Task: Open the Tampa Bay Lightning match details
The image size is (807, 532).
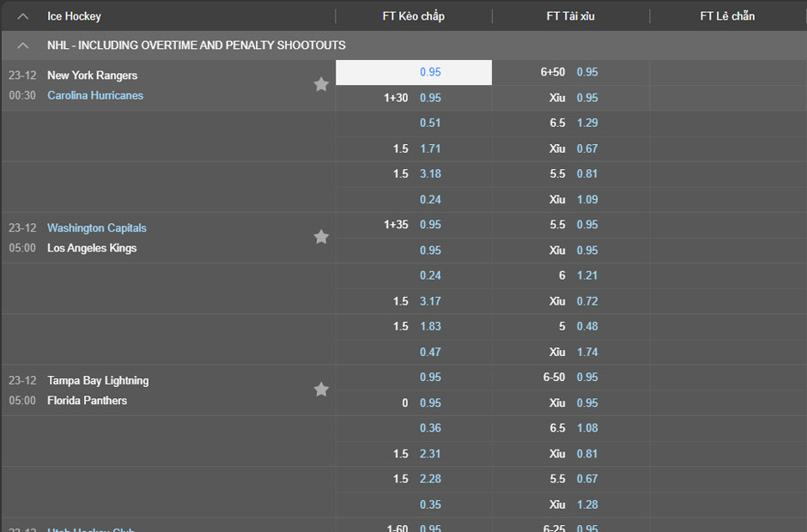Action: 98,381
